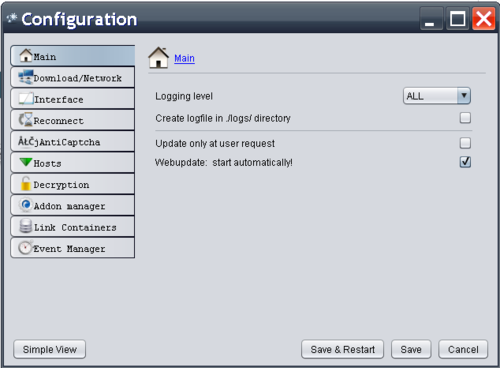Screen dimensions: 500x368
Task: Switch to Addon manager tab
Action: click(x=73, y=205)
